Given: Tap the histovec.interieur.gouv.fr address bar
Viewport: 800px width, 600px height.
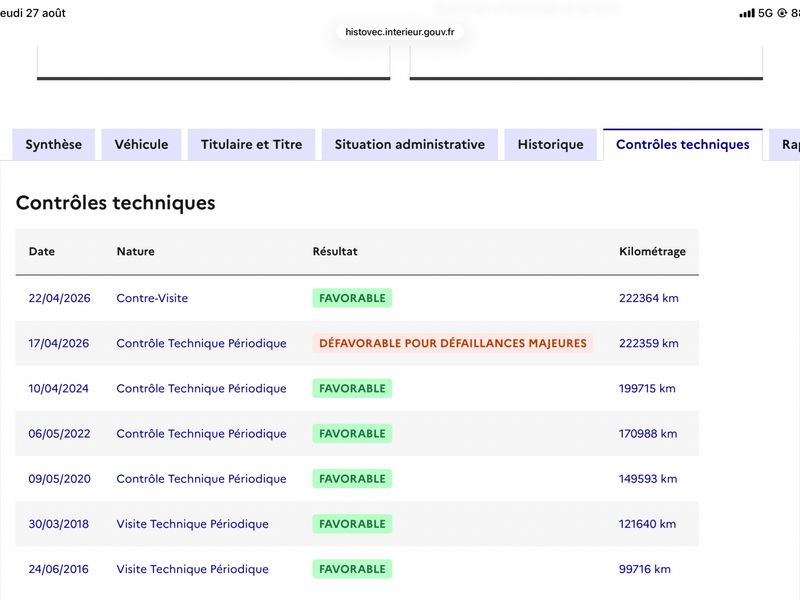Looking at the screenshot, I should pyautogui.click(x=400, y=32).
